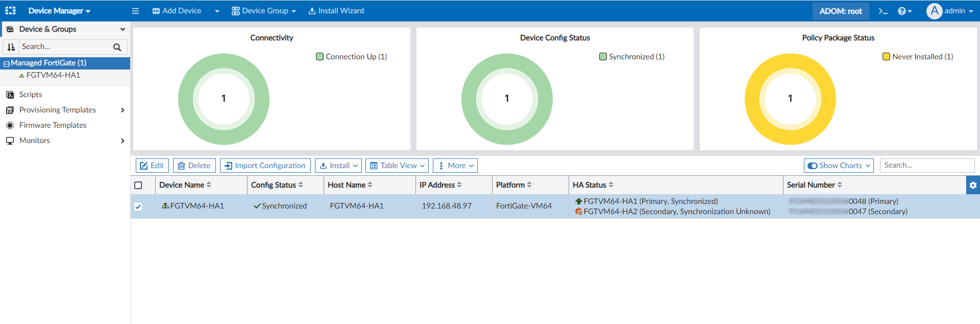Image resolution: width=980 pixels, height=324 pixels.
Task: Launch the Install Wizard
Action: click(336, 11)
